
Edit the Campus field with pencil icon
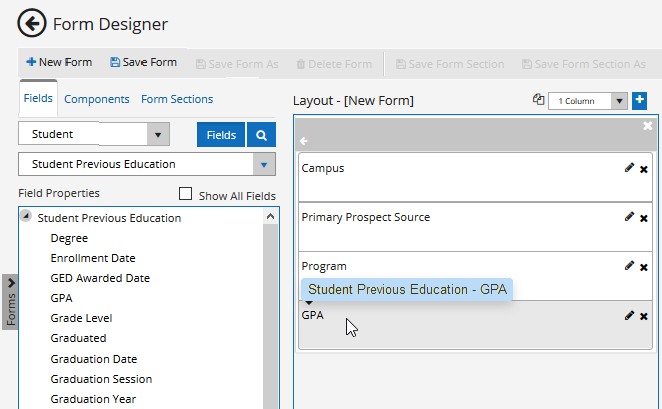(x=629, y=168)
